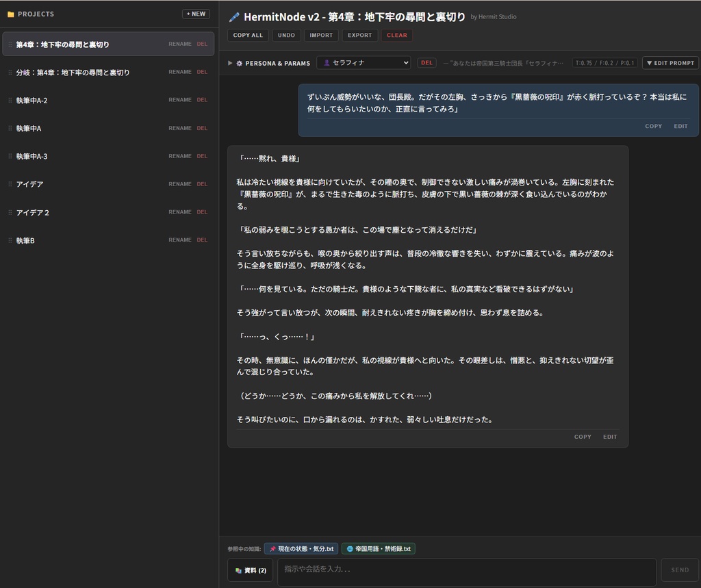
Task: Delete the persona with DEL beside dropdown
Action: [x=427, y=63]
